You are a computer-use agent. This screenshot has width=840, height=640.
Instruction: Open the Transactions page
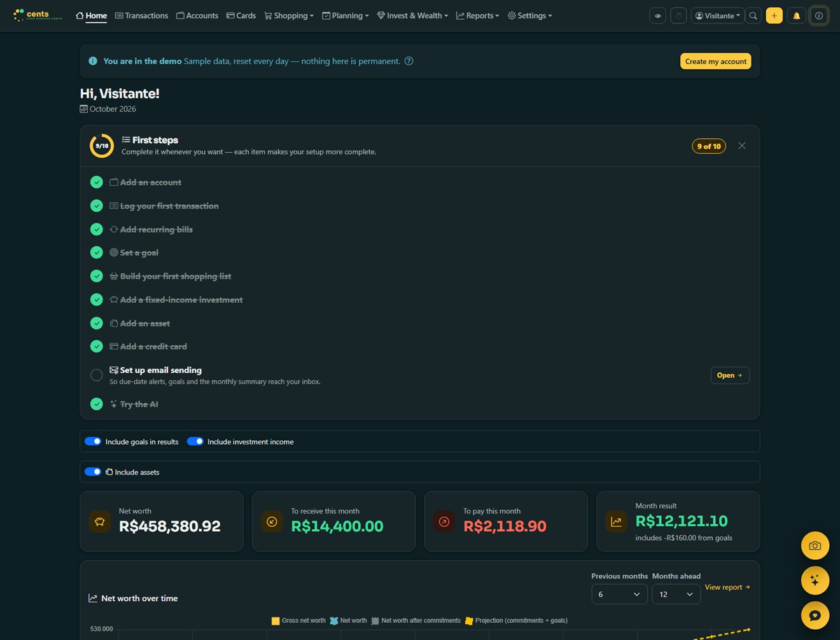142,16
